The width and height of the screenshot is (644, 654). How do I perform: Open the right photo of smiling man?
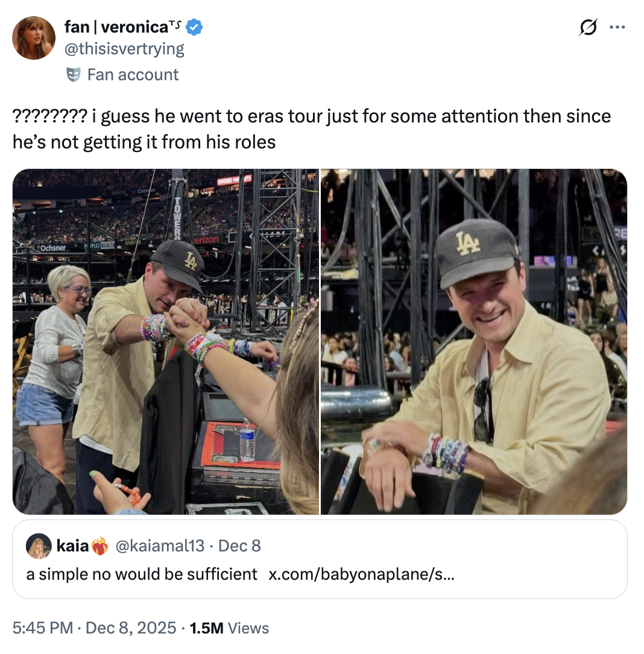pyautogui.click(x=474, y=341)
